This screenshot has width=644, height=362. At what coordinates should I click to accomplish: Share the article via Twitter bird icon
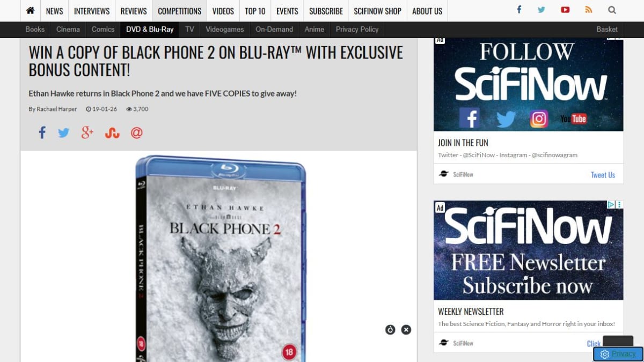coord(64,133)
